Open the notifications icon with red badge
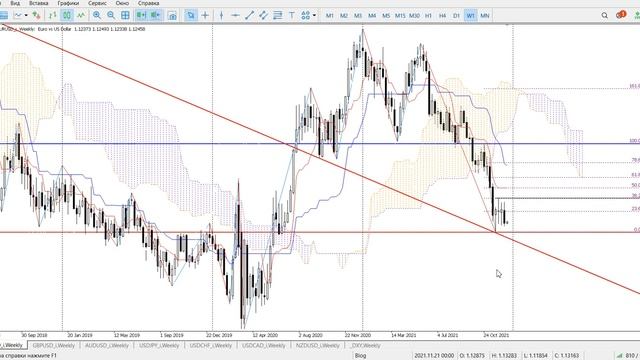Image resolution: width=640 pixels, height=360 pixels. point(621,15)
